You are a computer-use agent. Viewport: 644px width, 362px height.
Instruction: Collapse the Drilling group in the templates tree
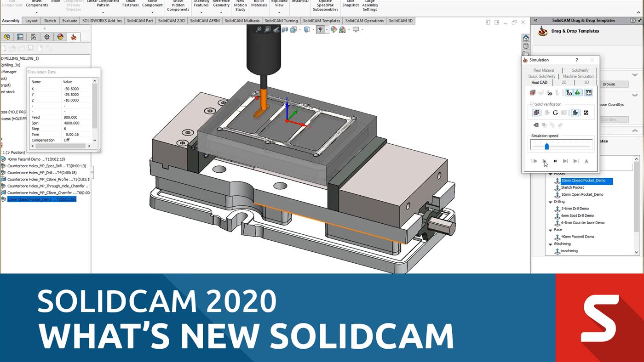point(550,201)
